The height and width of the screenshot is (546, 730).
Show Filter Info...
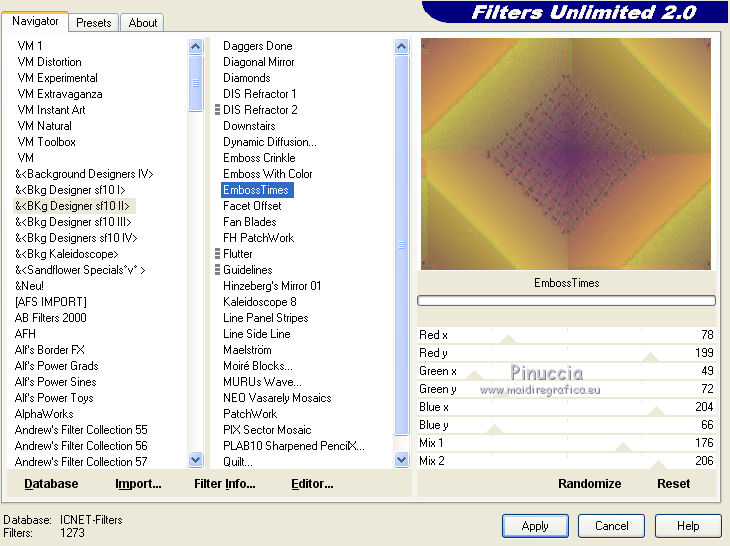[x=224, y=484]
